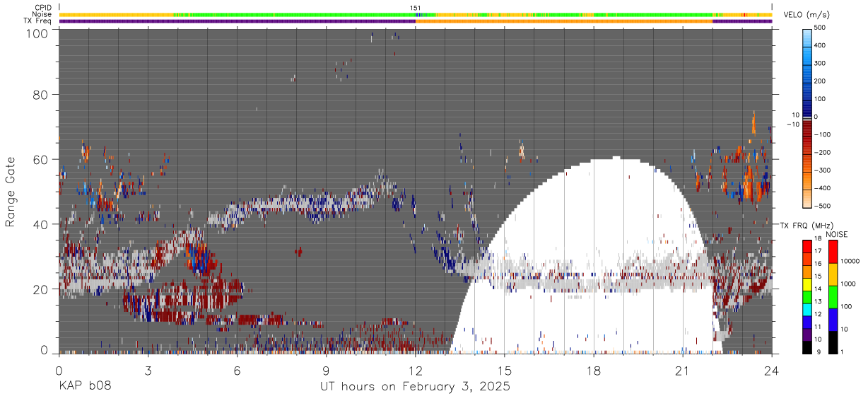Click the NOISE legend title
Viewport: 868px width, 401px height.
837,234
